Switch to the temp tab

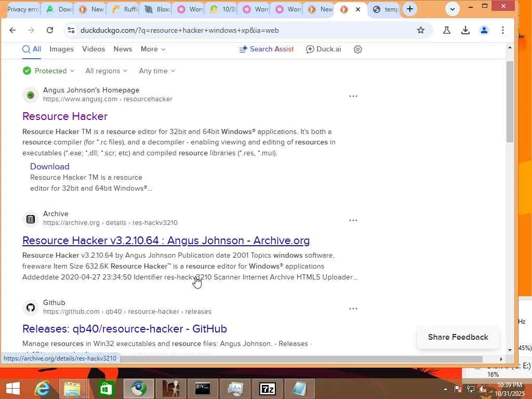point(385,9)
